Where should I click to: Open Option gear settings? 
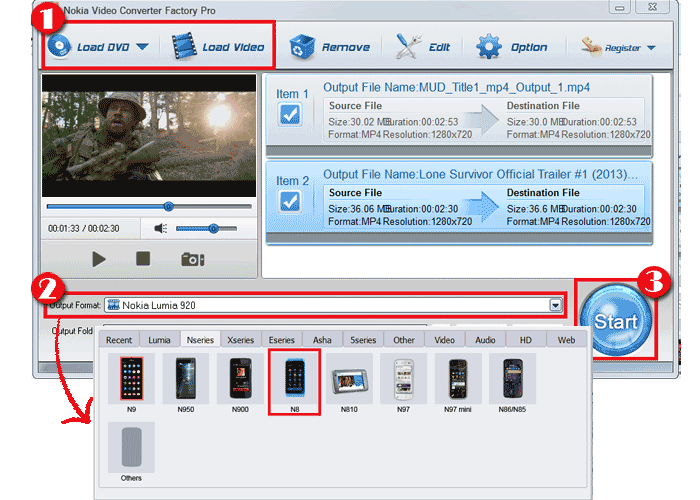[x=512, y=46]
